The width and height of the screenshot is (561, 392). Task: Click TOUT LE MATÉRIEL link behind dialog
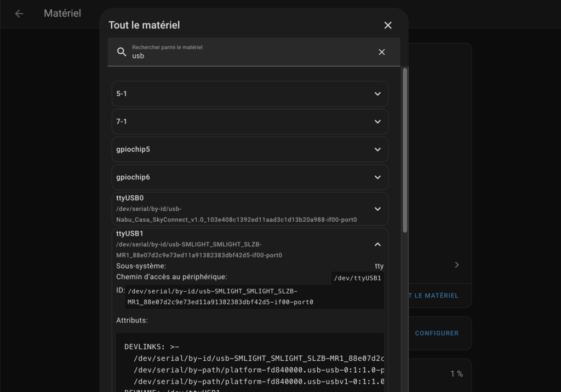[433, 296]
